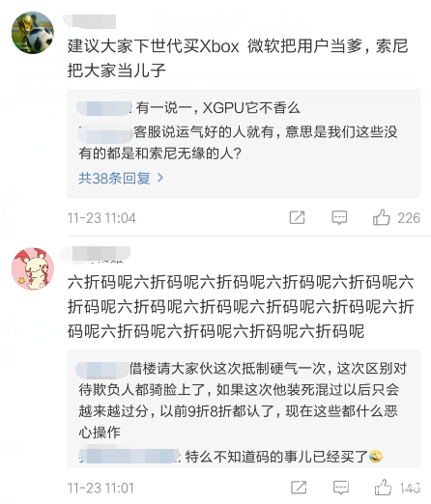
Task: Click the chevron next to 共38条回复
Action: 160,178
